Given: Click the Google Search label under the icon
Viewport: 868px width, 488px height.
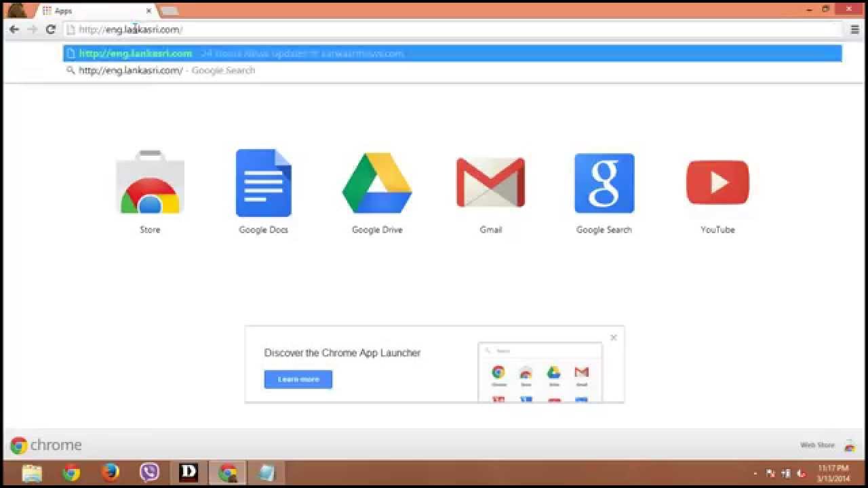Looking at the screenshot, I should coord(604,230).
